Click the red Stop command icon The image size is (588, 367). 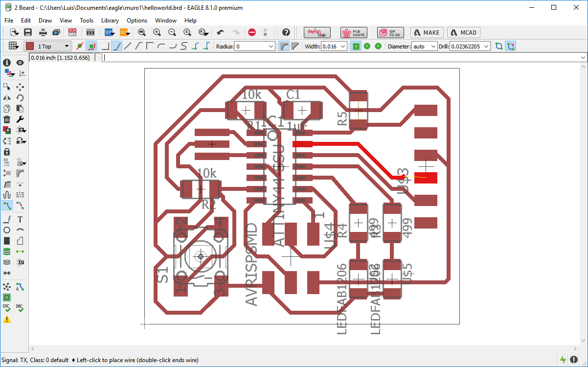(x=252, y=32)
